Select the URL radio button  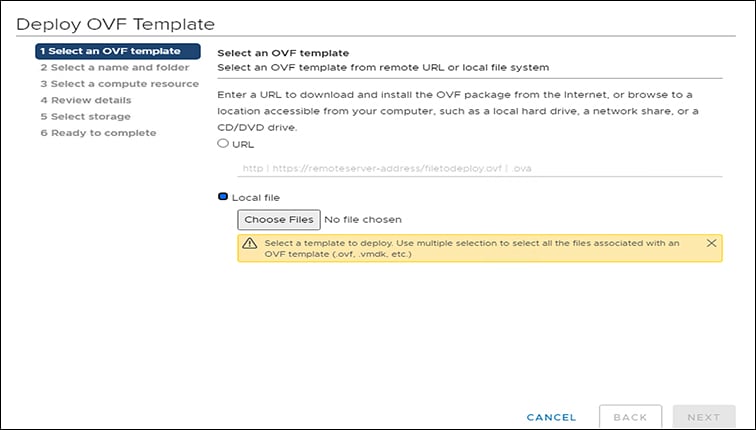click(x=223, y=144)
